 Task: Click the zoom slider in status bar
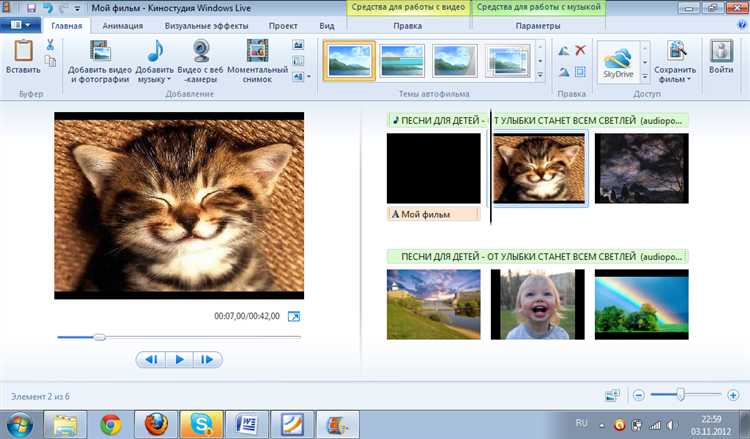point(680,396)
